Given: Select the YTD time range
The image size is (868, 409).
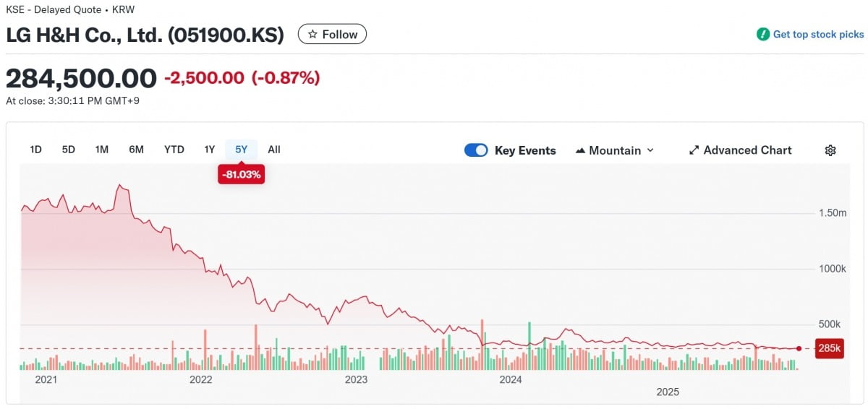Looking at the screenshot, I should [x=174, y=150].
